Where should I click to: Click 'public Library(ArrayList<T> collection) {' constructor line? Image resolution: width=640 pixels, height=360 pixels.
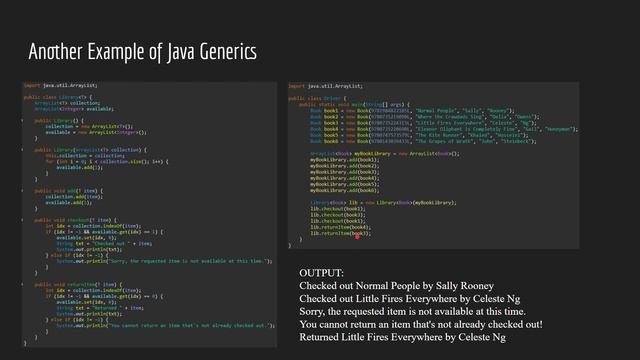point(90,150)
